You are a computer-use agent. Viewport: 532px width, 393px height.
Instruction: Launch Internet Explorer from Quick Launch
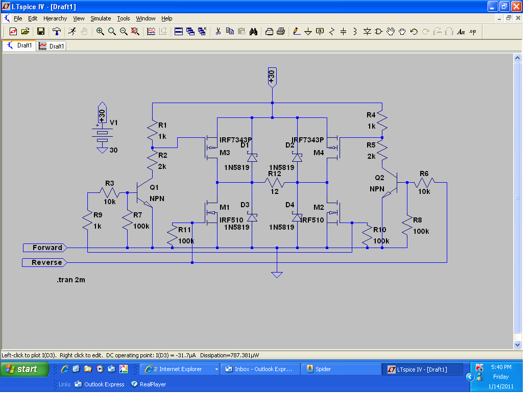click(65, 369)
